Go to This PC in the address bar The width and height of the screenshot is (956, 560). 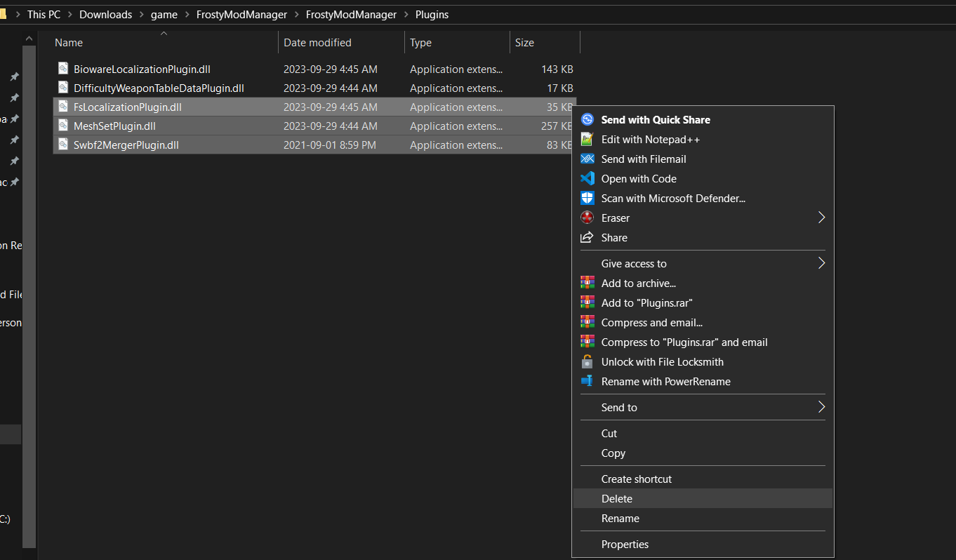pyautogui.click(x=44, y=14)
